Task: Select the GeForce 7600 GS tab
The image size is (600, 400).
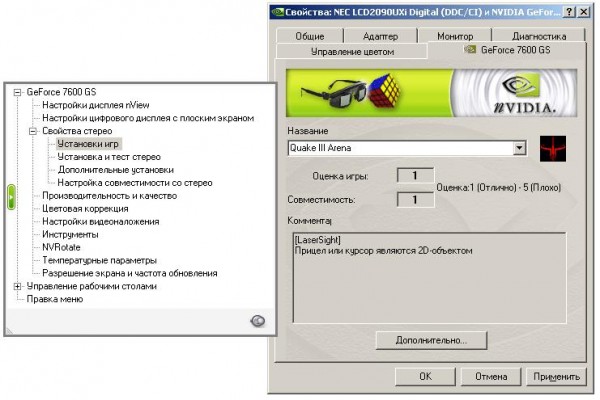Action: click(507, 50)
